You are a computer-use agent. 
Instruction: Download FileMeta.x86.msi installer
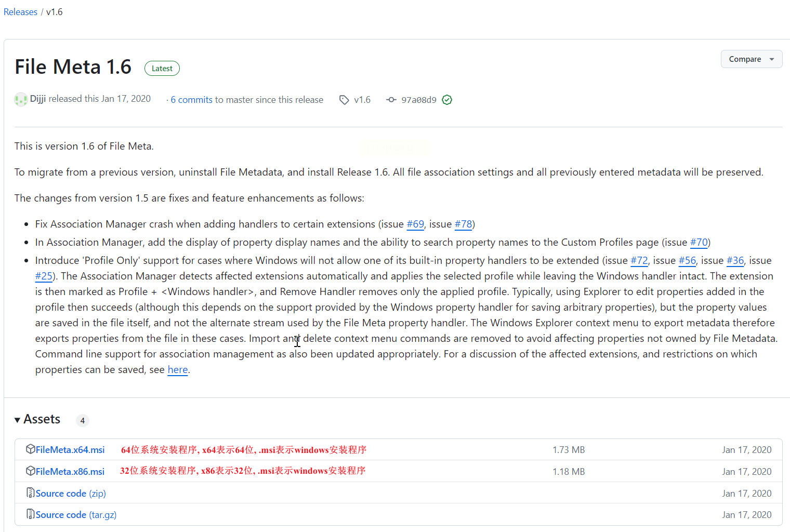click(70, 471)
